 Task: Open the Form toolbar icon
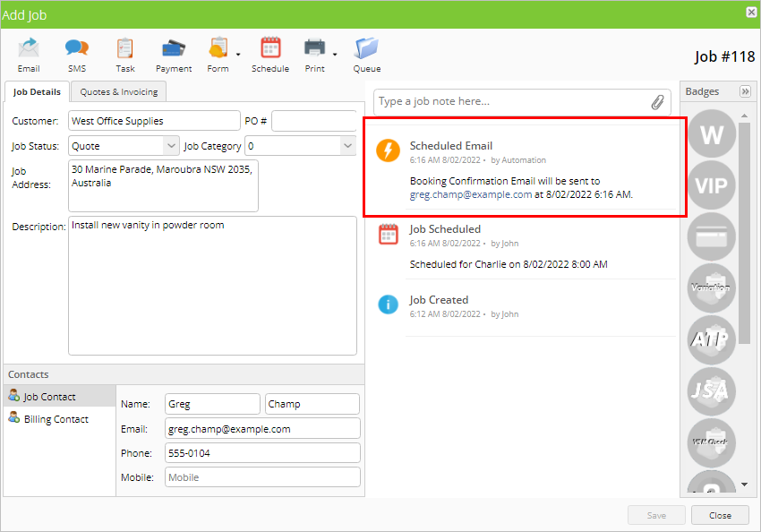[218, 55]
